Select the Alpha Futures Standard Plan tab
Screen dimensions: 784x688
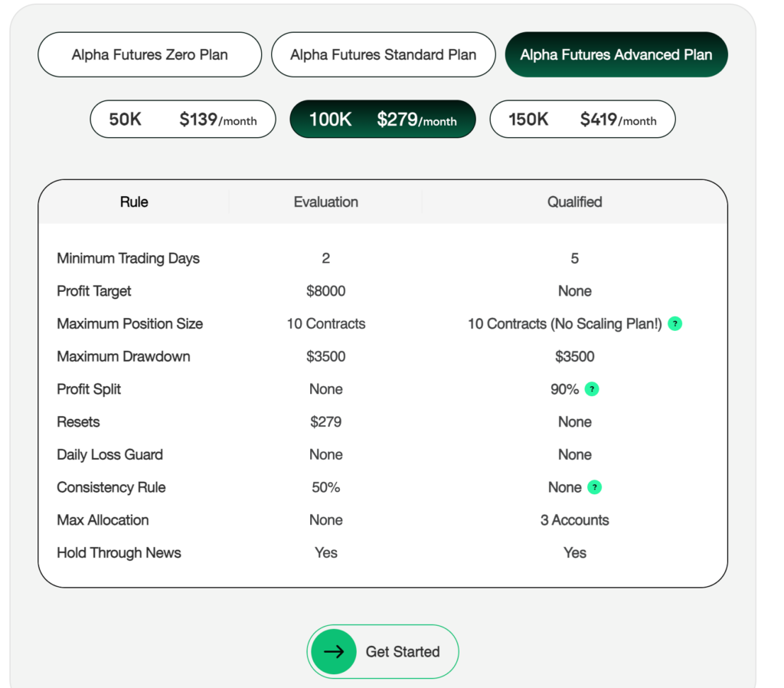tap(383, 55)
